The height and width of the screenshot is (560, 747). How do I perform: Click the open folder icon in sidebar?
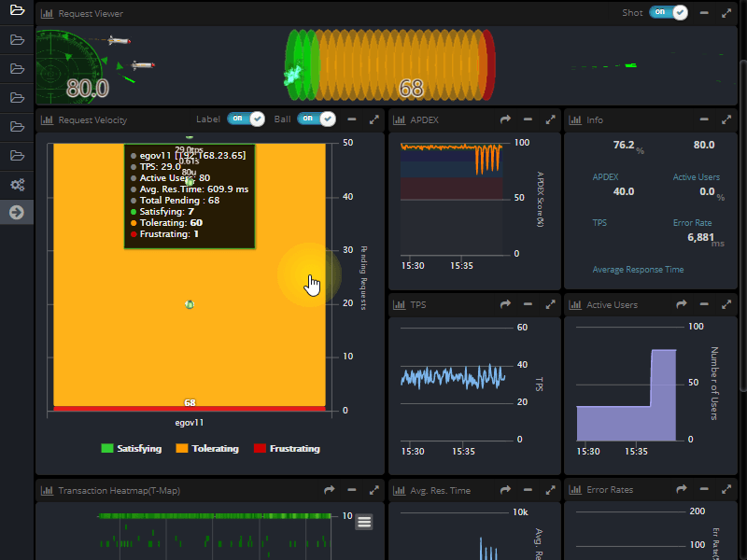click(17, 11)
